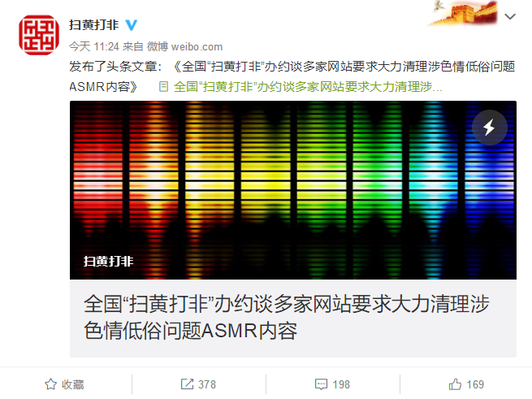
Task: Click the lightning bolt fast-read icon
Action: tap(489, 128)
